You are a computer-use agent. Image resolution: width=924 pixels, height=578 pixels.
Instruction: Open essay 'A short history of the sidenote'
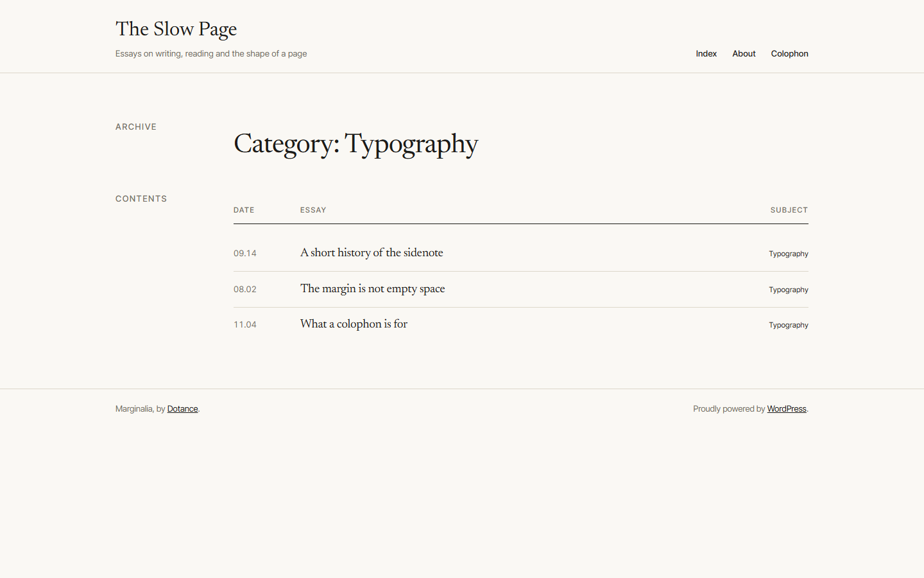(x=372, y=253)
